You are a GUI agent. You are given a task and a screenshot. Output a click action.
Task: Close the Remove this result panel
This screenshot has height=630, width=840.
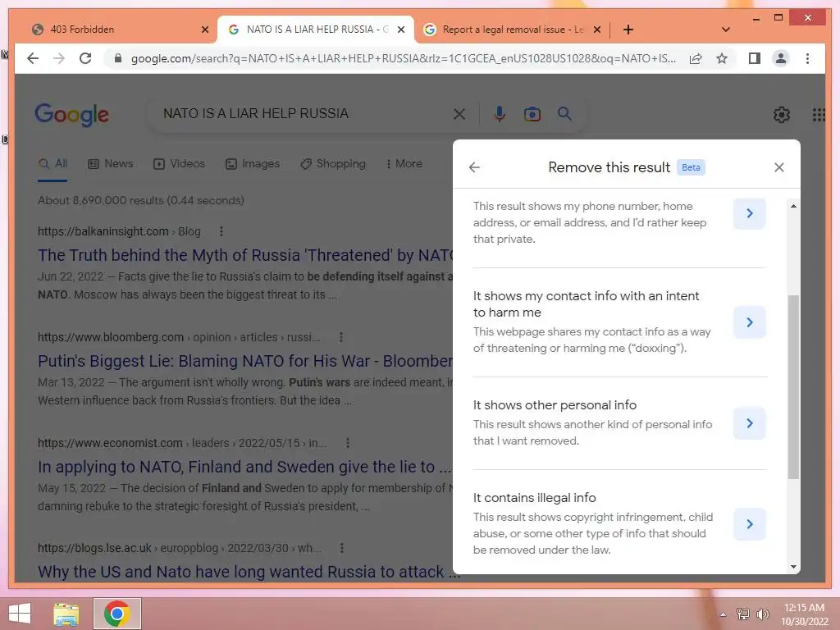coord(779,167)
